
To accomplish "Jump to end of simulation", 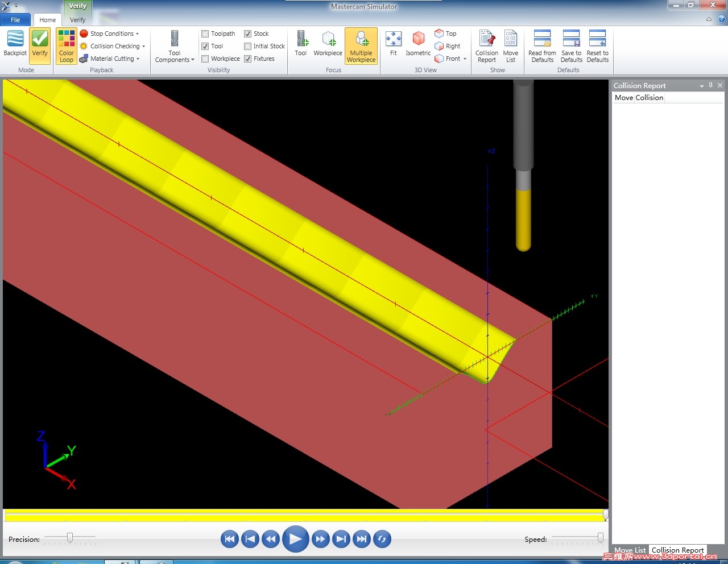I will [362, 539].
